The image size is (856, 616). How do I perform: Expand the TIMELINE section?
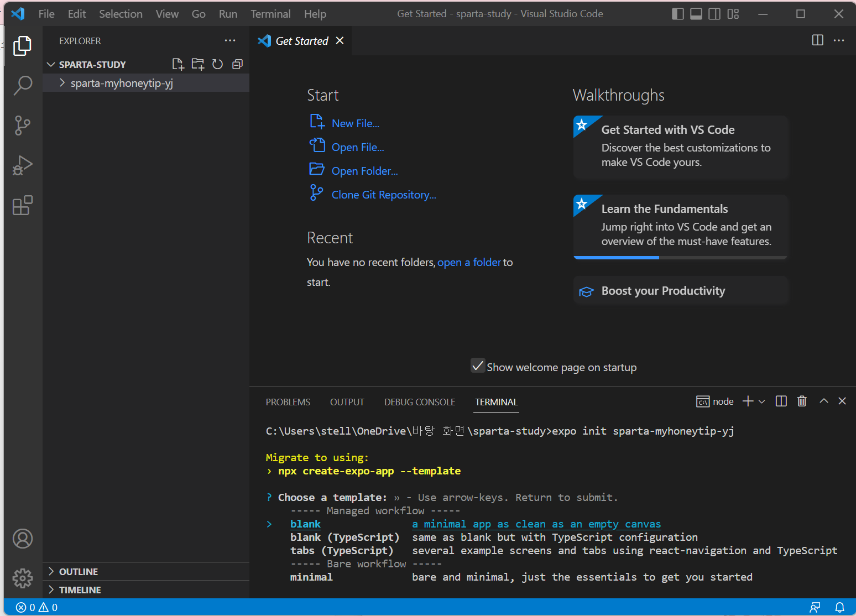146,590
